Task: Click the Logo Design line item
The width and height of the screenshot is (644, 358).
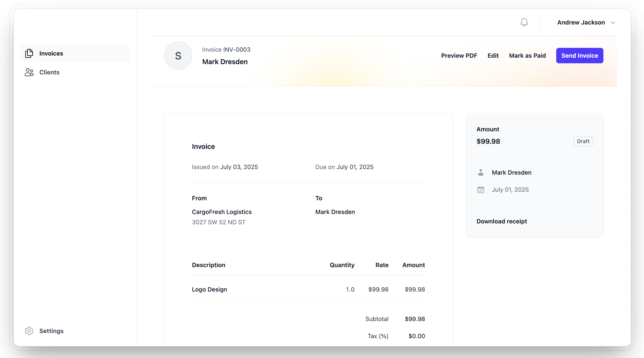Action: click(209, 289)
